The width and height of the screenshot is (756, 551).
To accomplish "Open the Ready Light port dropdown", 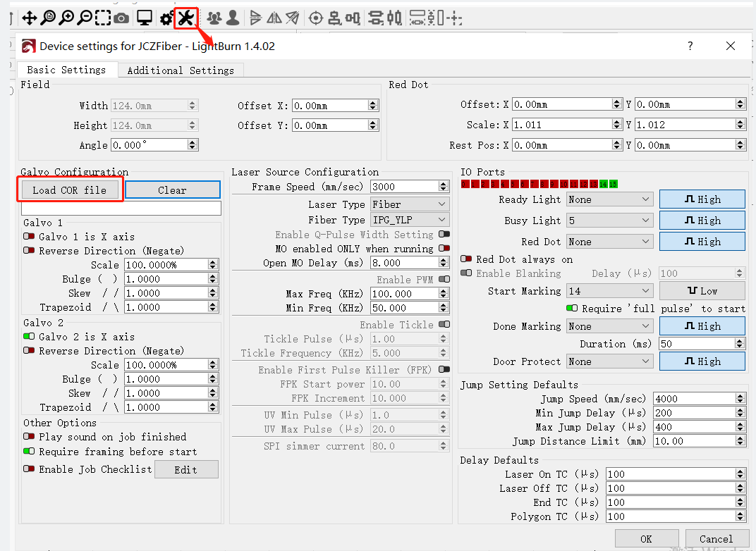I will pyautogui.click(x=610, y=199).
